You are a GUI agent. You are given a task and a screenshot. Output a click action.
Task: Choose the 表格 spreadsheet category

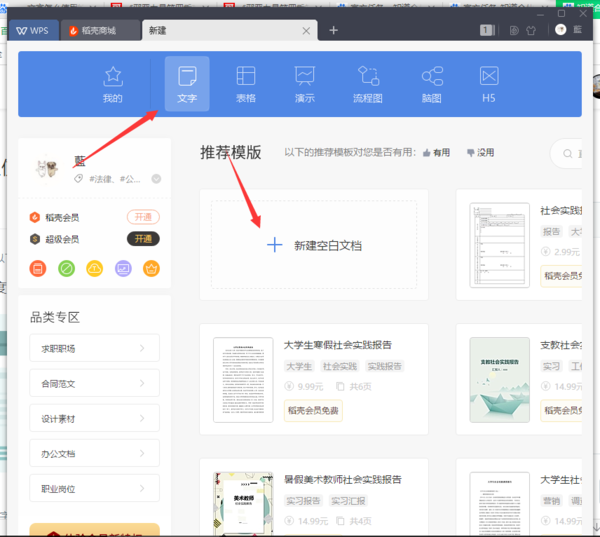[x=246, y=84]
